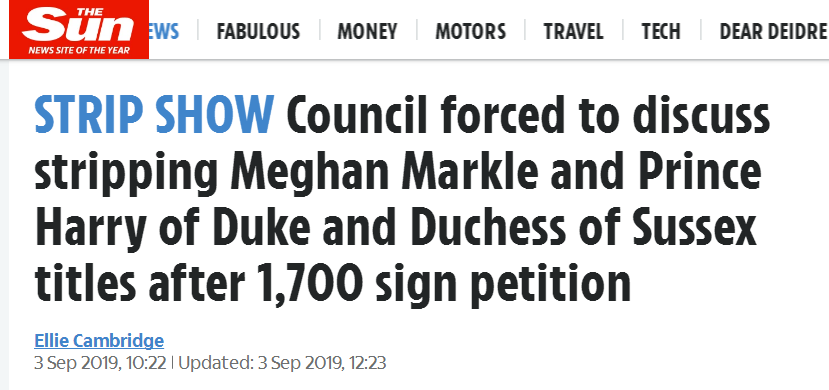829x390 pixels.
Task: Click the Updated timestamp showing 12:23
Action: point(282,364)
